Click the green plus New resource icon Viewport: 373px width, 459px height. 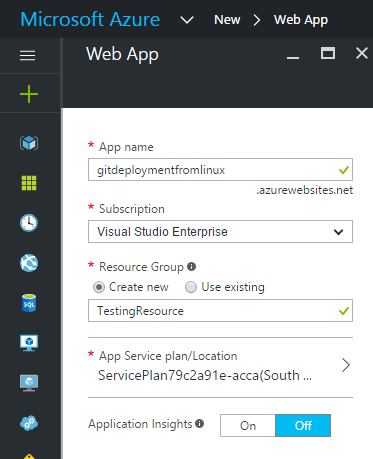29,94
